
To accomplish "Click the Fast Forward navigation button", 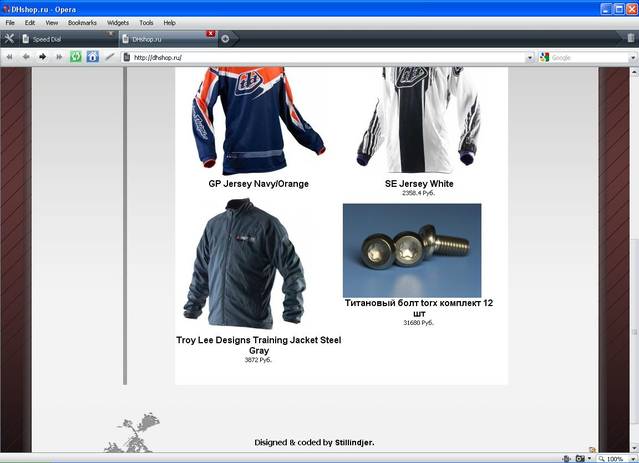I will (59, 57).
